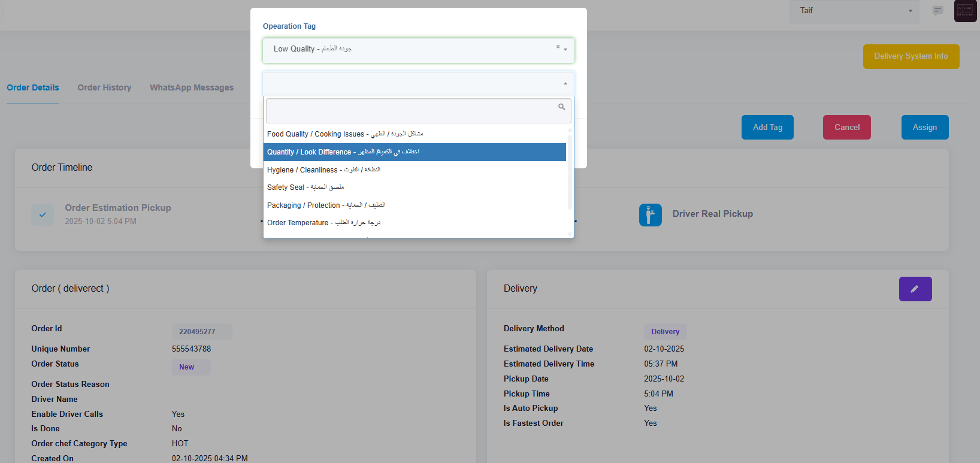980x463 pixels.
Task: Select Packaging / Protection option
Action: click(x=326, y=205)
